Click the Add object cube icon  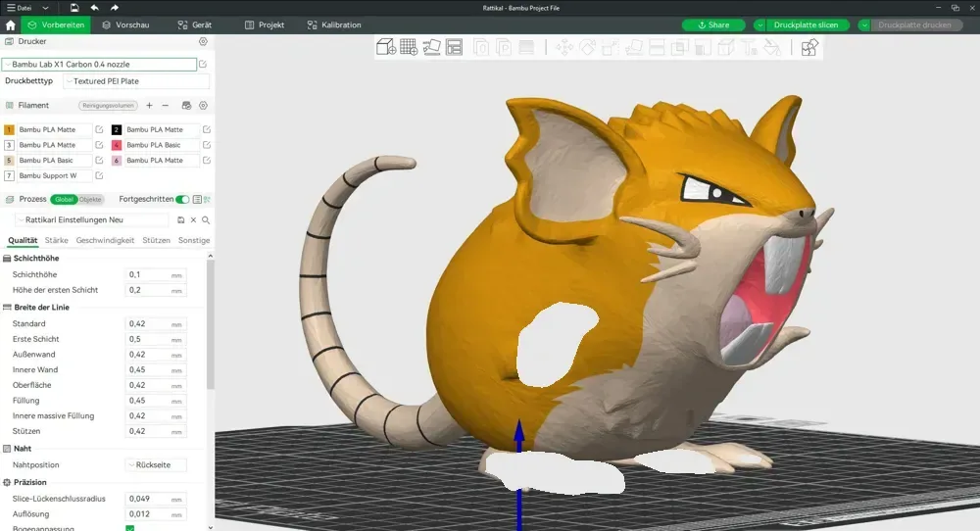coord(385,47)
